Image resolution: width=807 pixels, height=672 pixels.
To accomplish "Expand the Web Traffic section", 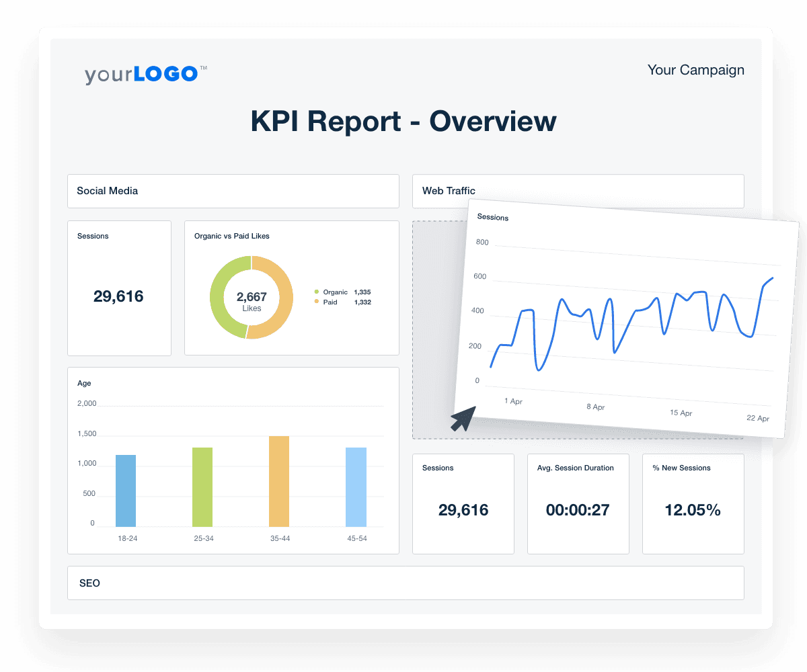I will click(x=449, y=191).
